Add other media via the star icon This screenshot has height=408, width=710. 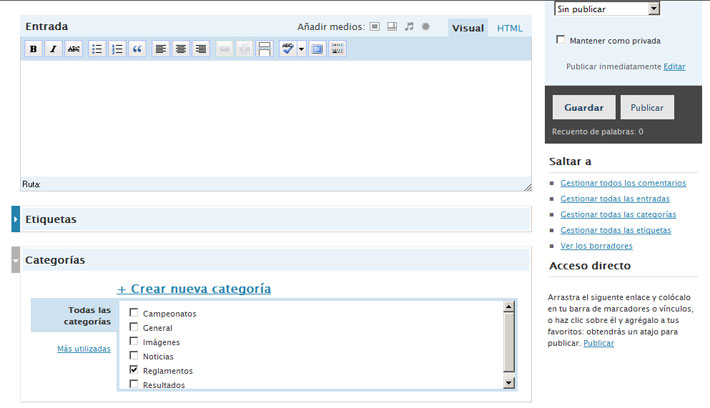426,27
